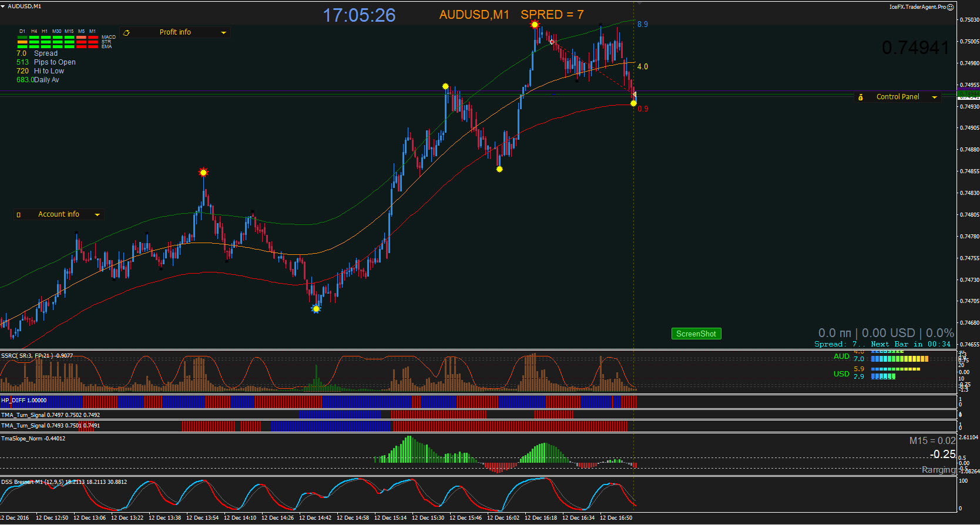Click the M30 timeframe column label

pos(57,31)
